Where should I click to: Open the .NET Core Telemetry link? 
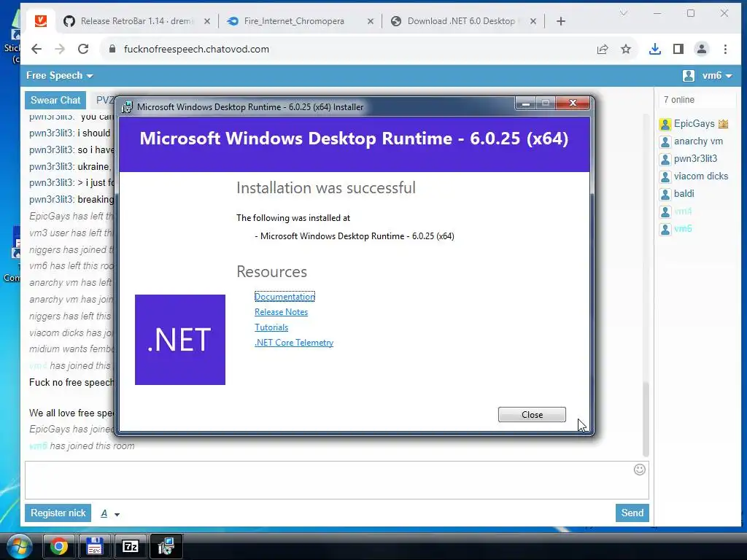tap(294, 343)
